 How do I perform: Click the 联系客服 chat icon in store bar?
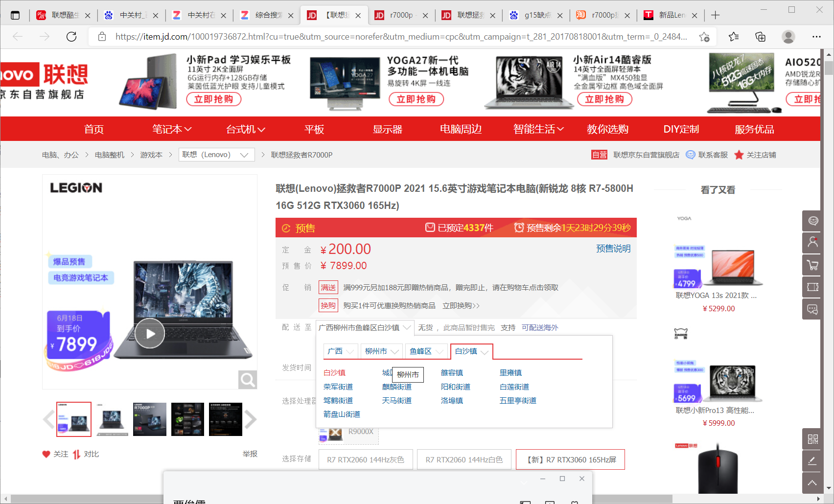click(691, 155)
